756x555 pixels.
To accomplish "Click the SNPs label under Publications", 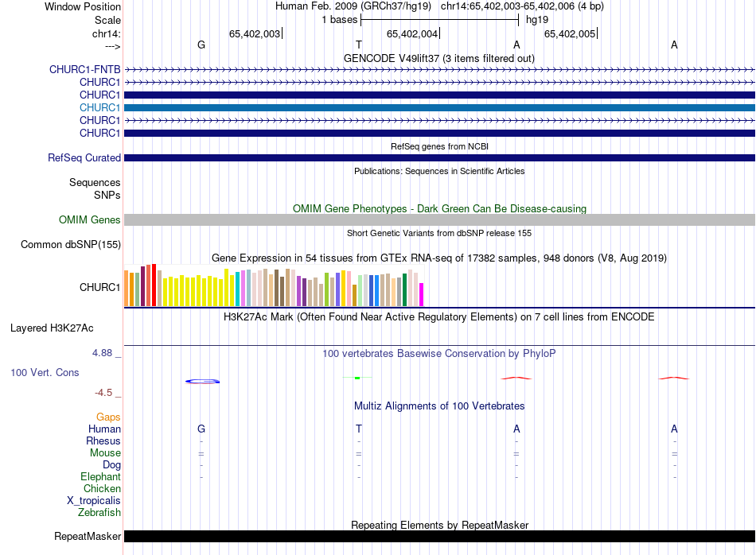I will (107, 195).
